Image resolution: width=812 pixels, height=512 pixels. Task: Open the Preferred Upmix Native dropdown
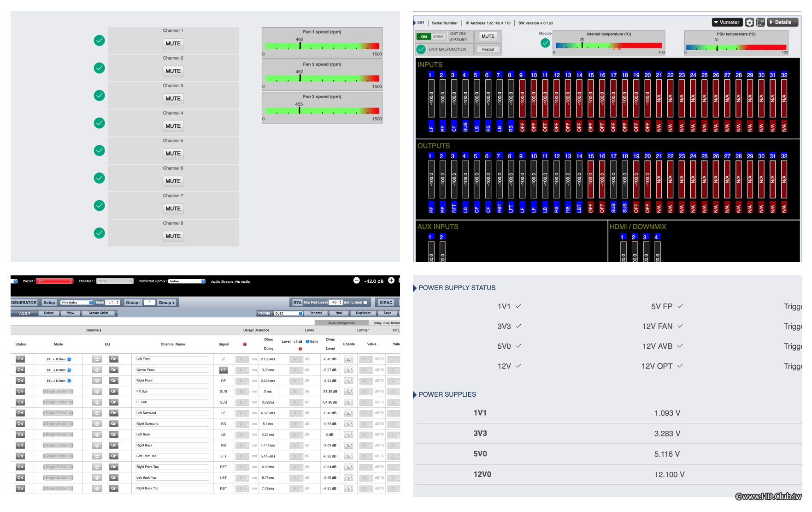[x=187, y=281]
